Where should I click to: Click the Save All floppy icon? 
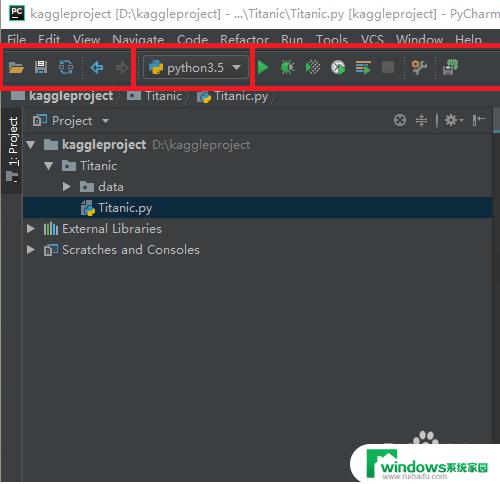pyautogui.click(x=41, y=67)
